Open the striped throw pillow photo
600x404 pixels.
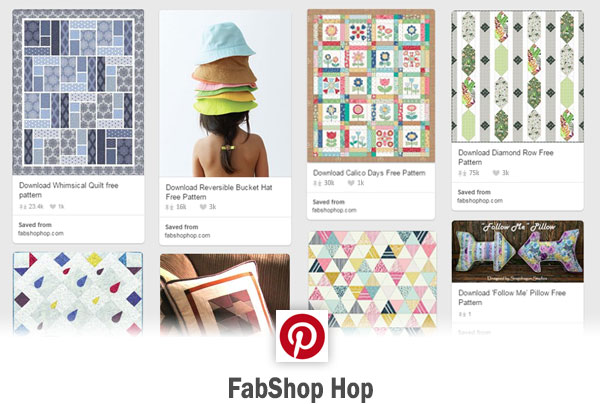click(x=225, y=294)
